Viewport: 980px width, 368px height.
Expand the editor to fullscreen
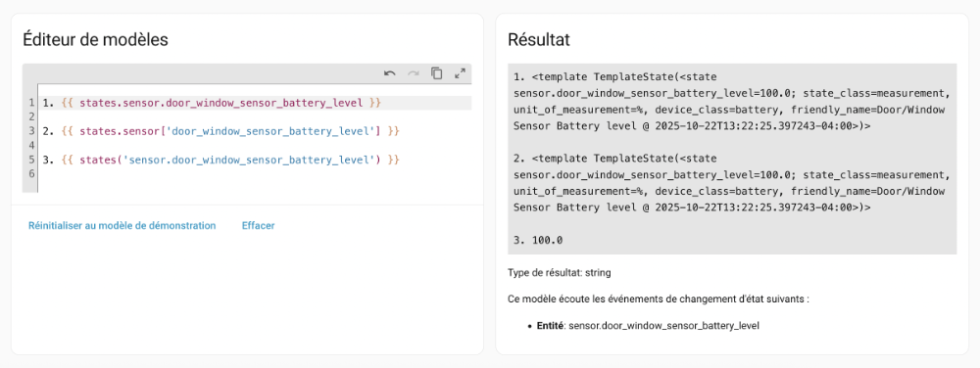tap(460, 73)
